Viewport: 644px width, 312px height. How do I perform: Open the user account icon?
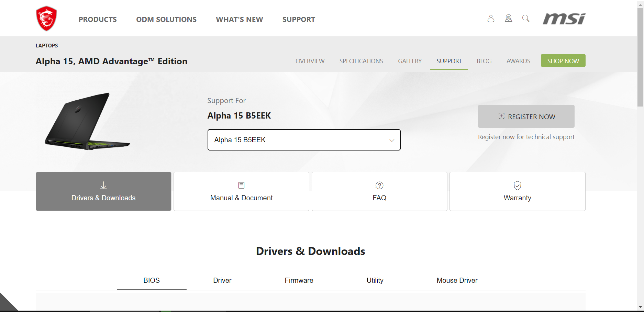(x=491, y=19)
